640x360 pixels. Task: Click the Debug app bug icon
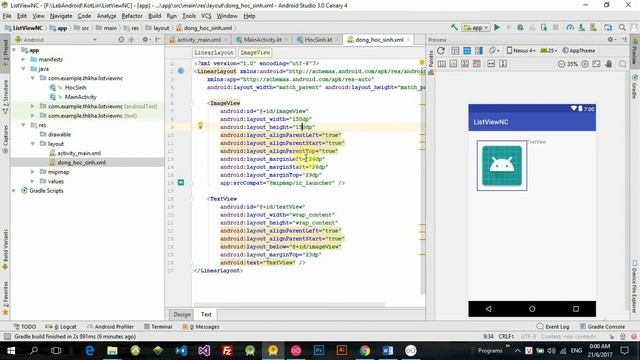pyautogui.click(x=520, y=27)
